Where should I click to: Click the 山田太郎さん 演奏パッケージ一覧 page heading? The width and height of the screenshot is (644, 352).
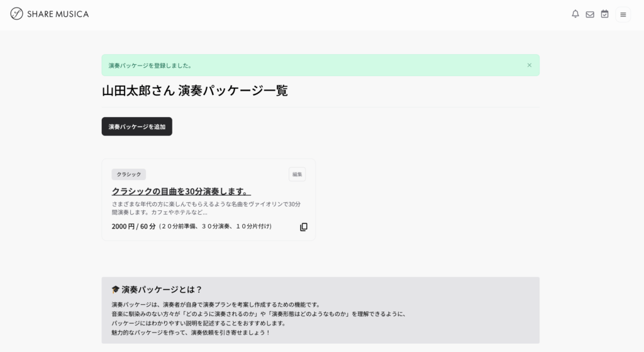pyautogui.click(x=194, y=91)
